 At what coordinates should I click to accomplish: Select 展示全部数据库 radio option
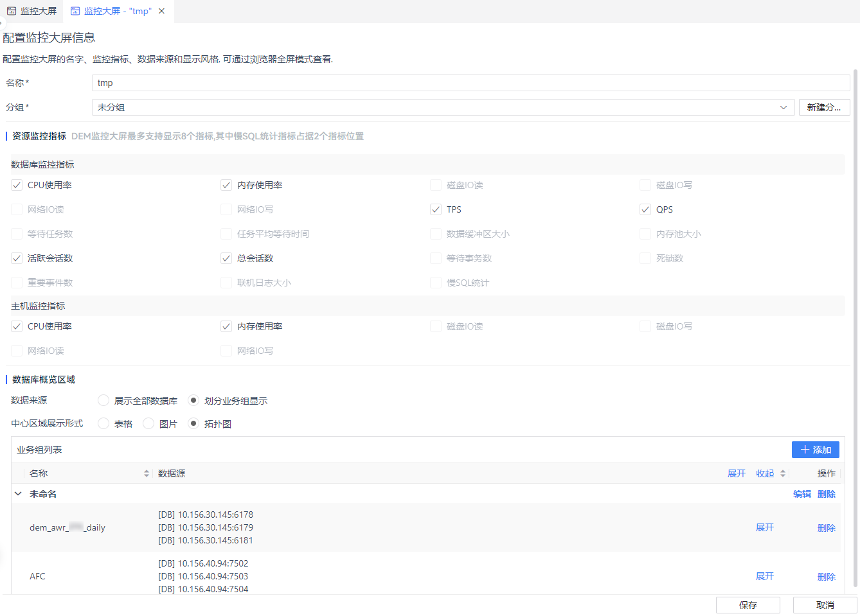[x=103, y=400]
